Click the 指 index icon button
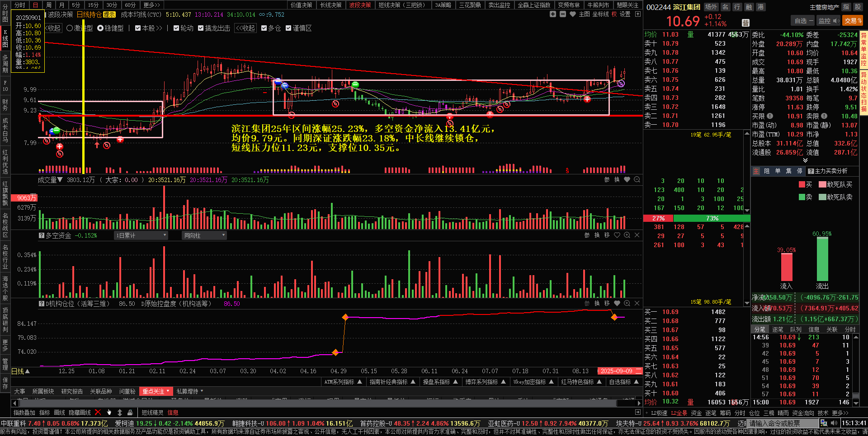 846,7
